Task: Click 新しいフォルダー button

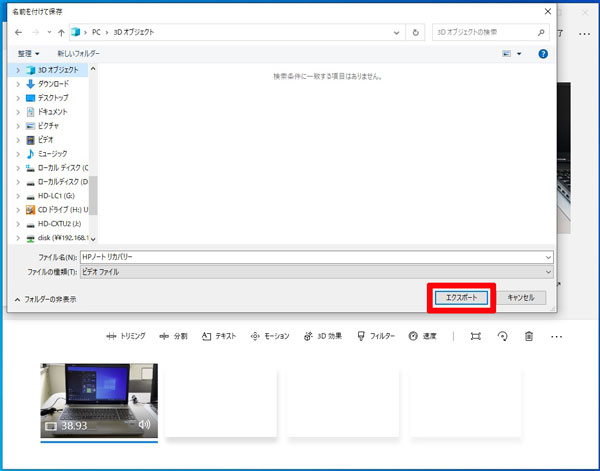Action: (x=79, y=54)
